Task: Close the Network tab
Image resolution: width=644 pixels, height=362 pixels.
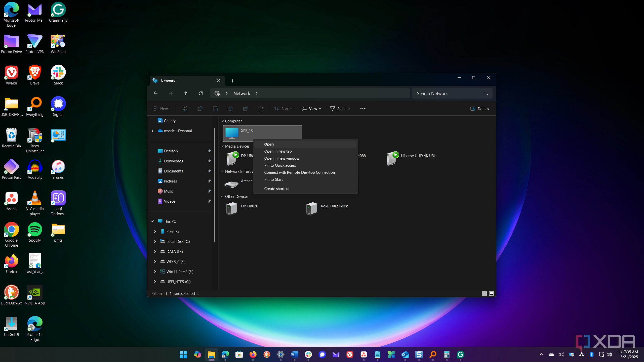Action: pos(218,81)
